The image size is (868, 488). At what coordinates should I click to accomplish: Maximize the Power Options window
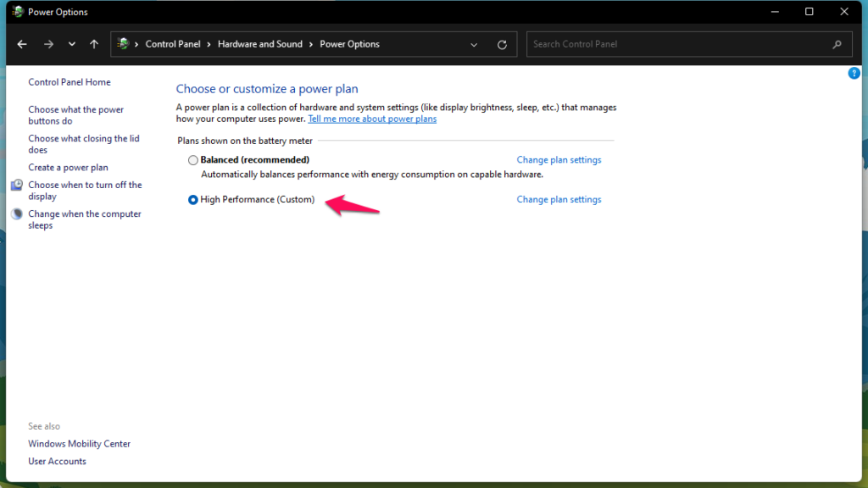coord(810,12)
